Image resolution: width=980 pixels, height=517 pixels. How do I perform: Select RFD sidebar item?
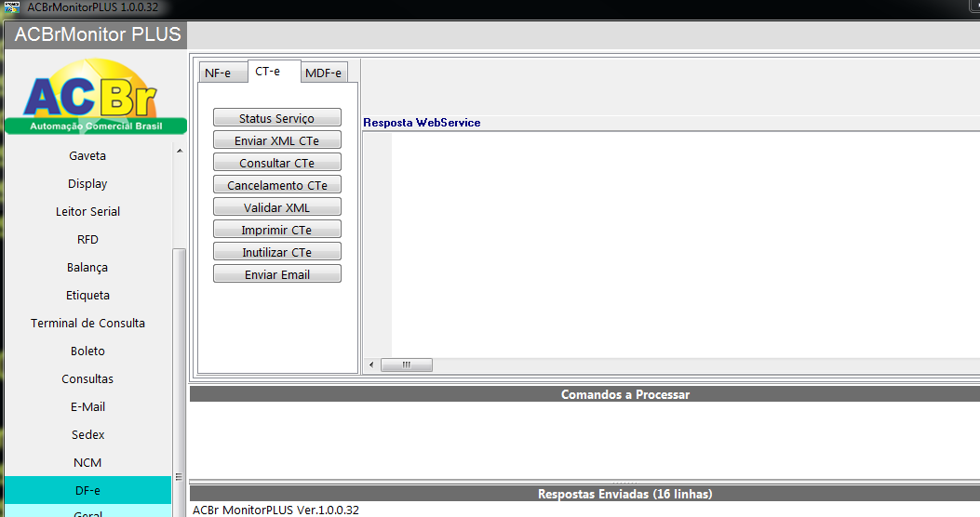point(87,239)
